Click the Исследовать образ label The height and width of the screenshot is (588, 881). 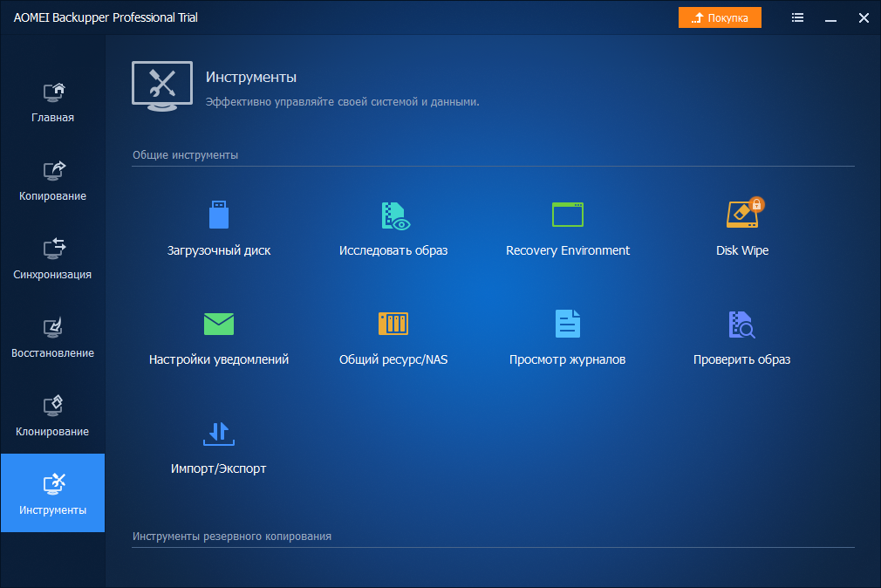point(393,250)
